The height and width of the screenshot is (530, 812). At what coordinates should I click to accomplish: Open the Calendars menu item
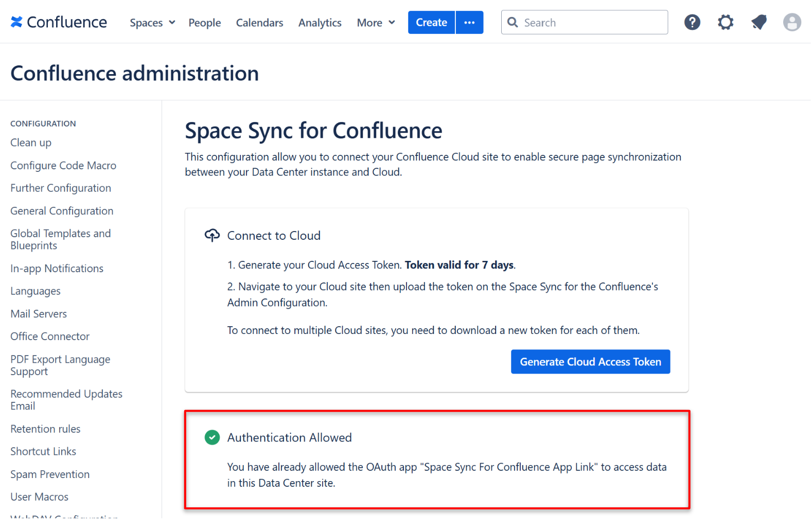click(259, 23)
